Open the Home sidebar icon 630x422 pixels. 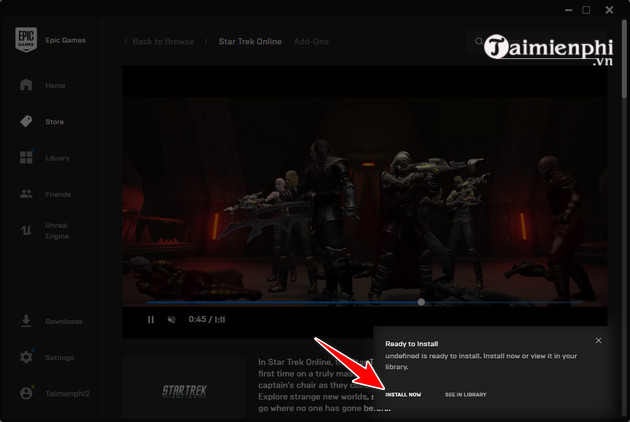(x=27, y=86)
